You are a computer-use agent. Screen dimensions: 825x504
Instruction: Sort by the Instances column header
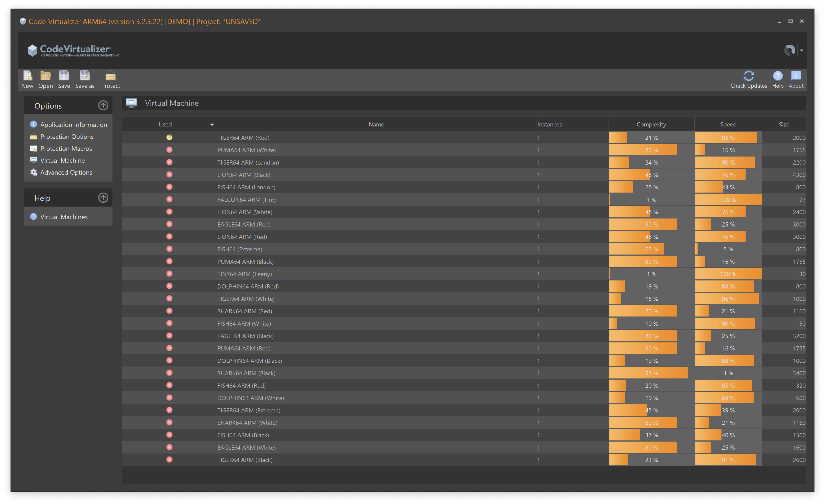572,124
